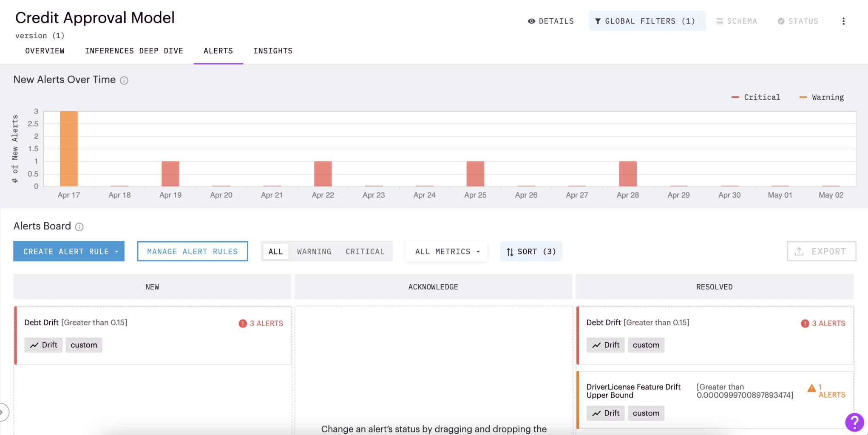Click the info icon next to Alerts Board
This screenshot has width=868, height=435.
tap(79, 227)
